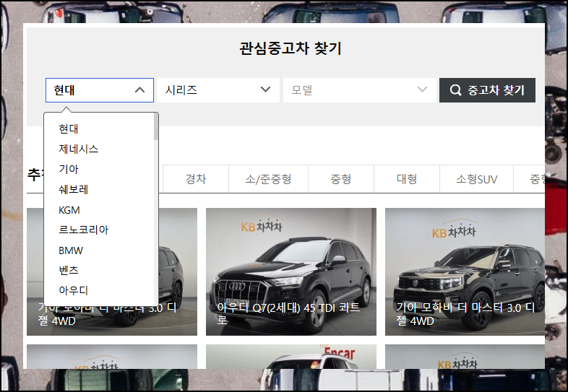Click the 중고차 찾기 search button
This screenshot has width=568, height=392.
(x=487, y=90)
